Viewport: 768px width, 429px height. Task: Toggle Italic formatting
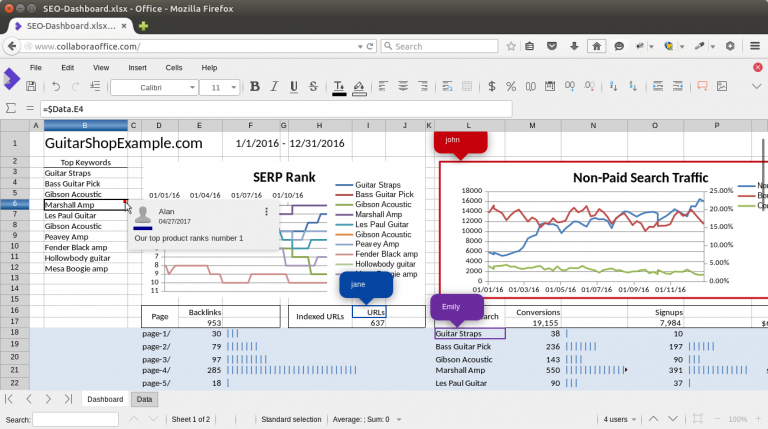point(274,87)
